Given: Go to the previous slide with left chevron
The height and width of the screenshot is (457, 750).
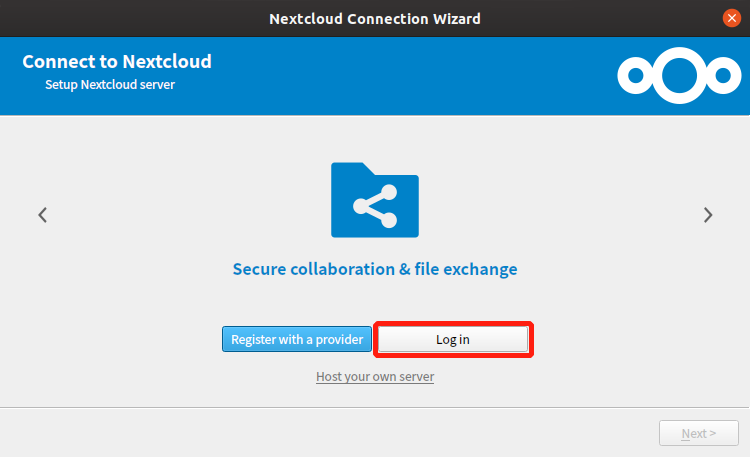Looking at the screenshot, I should 43,215.
